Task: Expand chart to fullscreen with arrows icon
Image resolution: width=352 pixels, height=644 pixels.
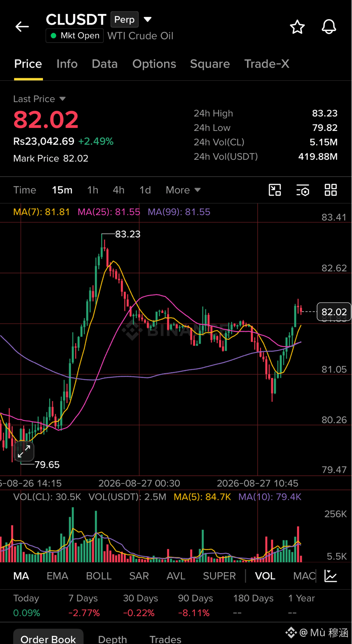Action: (24, 451)
